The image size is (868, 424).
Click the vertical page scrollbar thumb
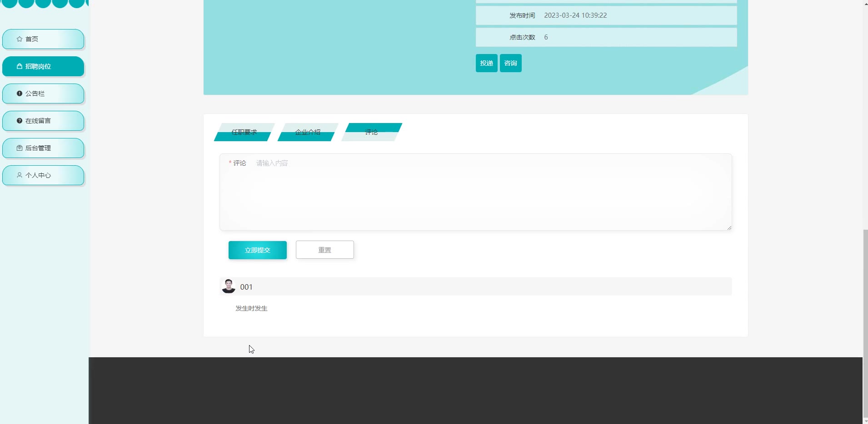(x=865, y=323)
